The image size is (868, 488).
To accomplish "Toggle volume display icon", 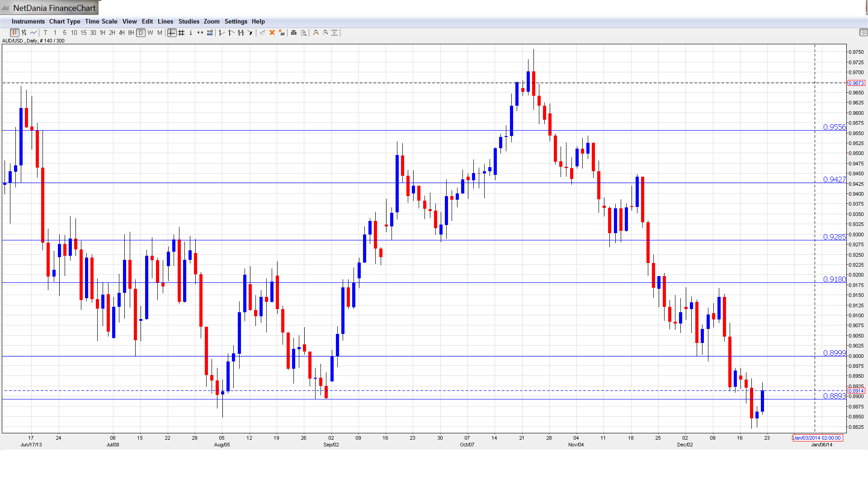I will [210, 33].
